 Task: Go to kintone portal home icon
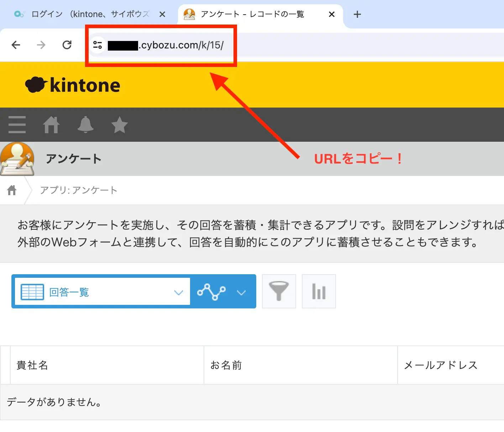point(51,125)
